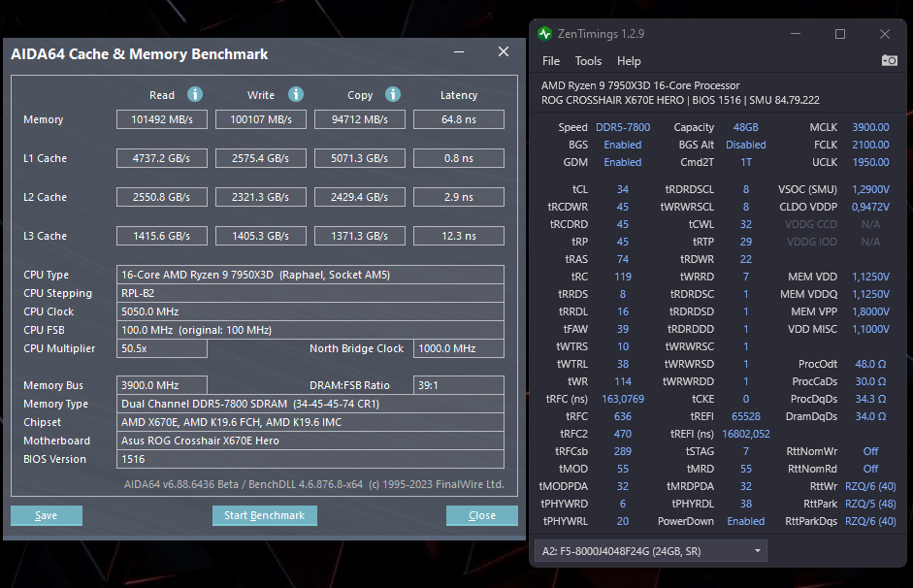Image resolution: width=913 pixels, height=588 pixels.
Task: Open the Tools menu in ZenTimings
Action: [588, 61]
